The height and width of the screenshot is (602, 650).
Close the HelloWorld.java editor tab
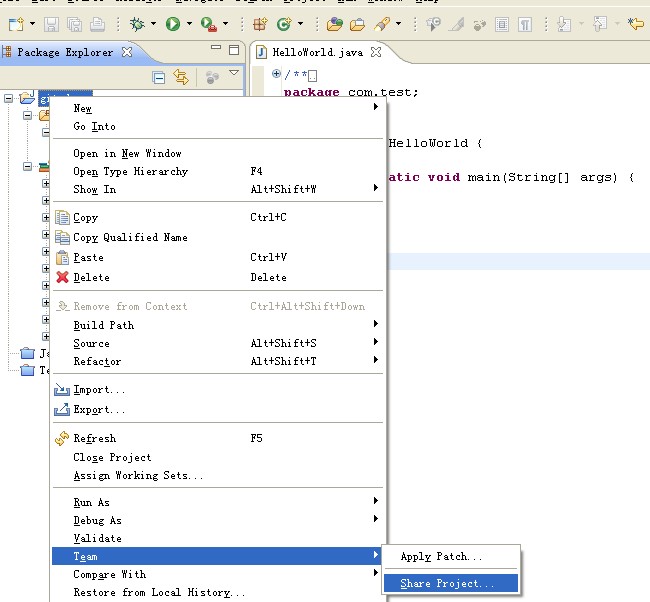pos(376,52)
